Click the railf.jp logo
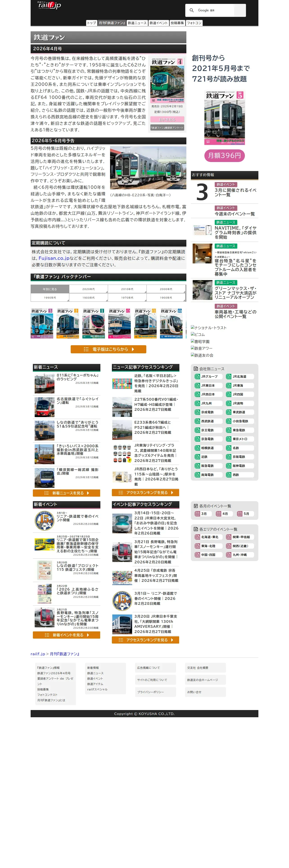 click(49, 5)
